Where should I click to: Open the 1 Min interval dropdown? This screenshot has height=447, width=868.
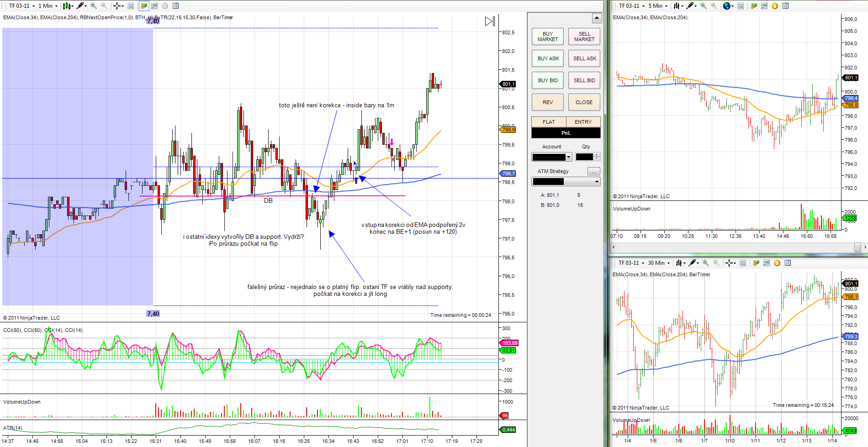pyautogui.click(x=48, y=6)
